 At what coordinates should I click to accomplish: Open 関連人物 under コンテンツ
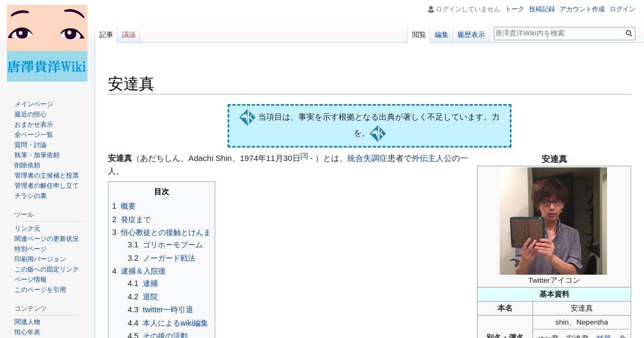pos(27,322)
